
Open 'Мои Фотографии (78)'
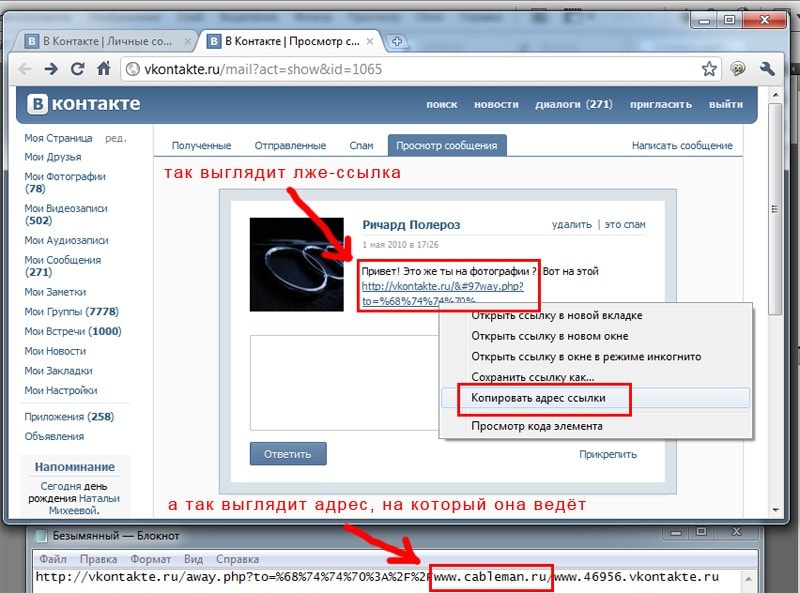pos(65,182)
